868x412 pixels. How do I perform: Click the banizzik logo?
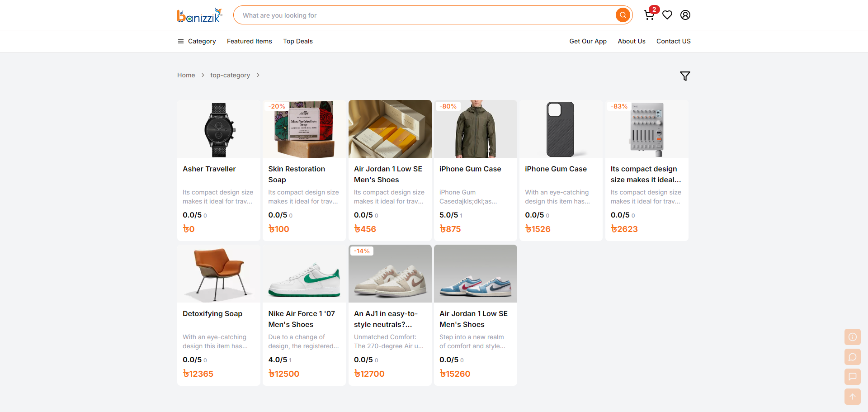click(199, 15)
